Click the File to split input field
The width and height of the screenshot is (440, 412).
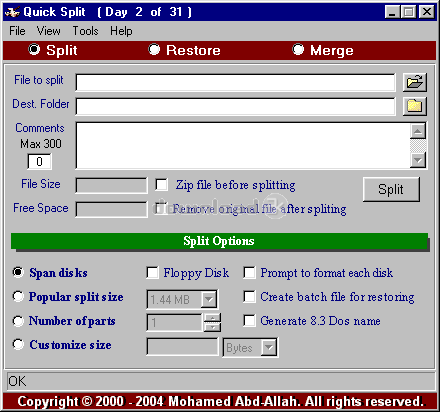(235, 82)
